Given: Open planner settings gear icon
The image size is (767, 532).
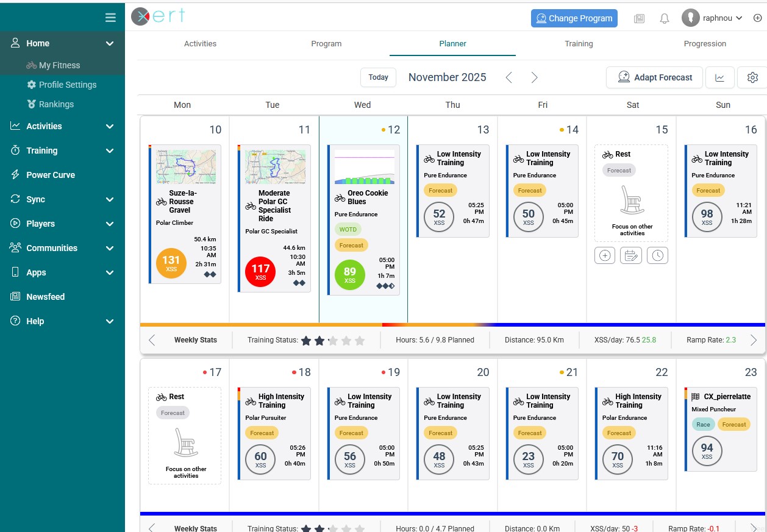Looking at the screenshot, I should [752, 77].
